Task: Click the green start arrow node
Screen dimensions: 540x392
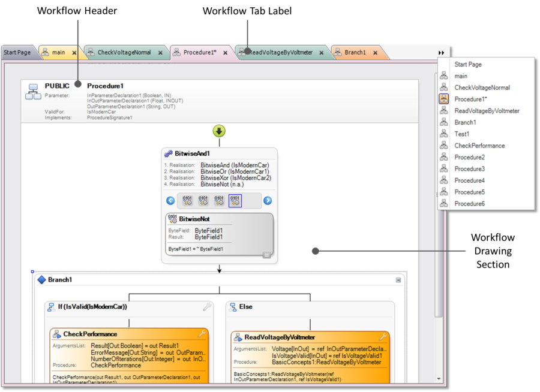Action: (219, 131)
